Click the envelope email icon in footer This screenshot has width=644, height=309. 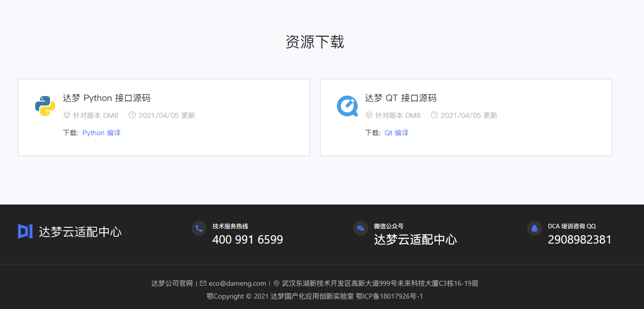click(203, 283)
